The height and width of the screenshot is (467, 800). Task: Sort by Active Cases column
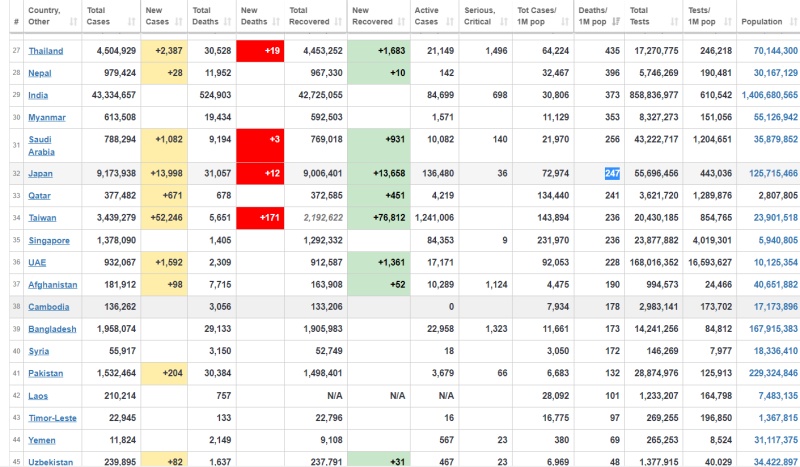click(x=427, y=21)
